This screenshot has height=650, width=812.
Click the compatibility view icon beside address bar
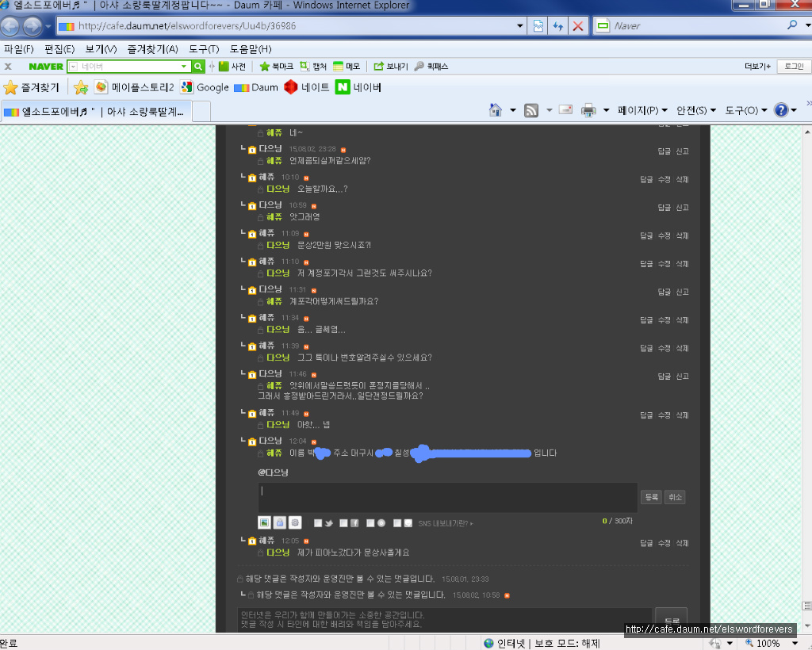pyautogui.click(x=538, y=26)
